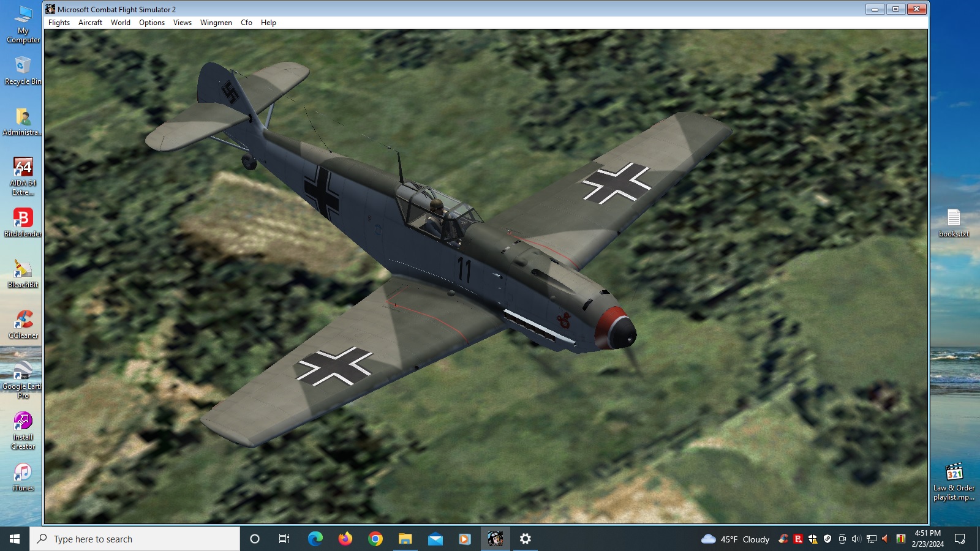Minimize the Combat Flight Simulator window

875,9
